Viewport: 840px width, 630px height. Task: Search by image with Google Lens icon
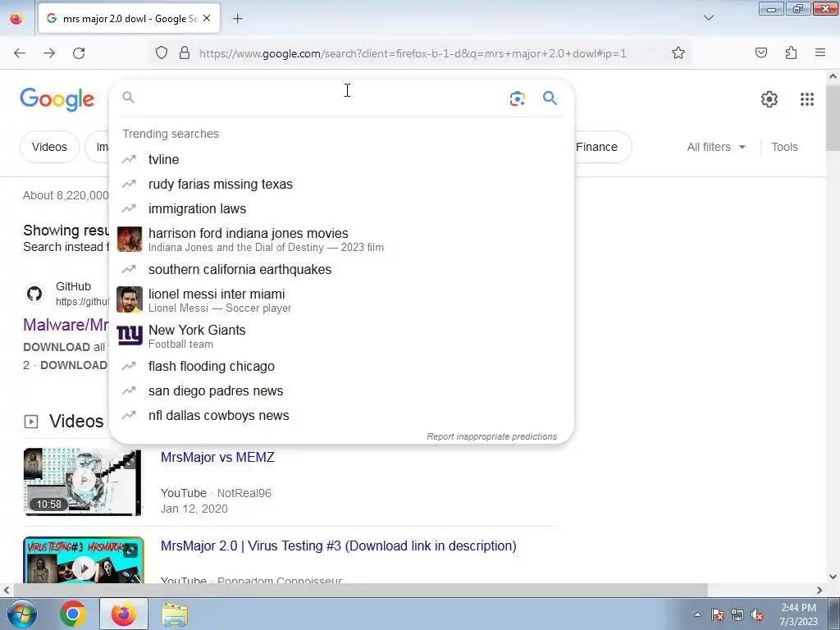517,98
